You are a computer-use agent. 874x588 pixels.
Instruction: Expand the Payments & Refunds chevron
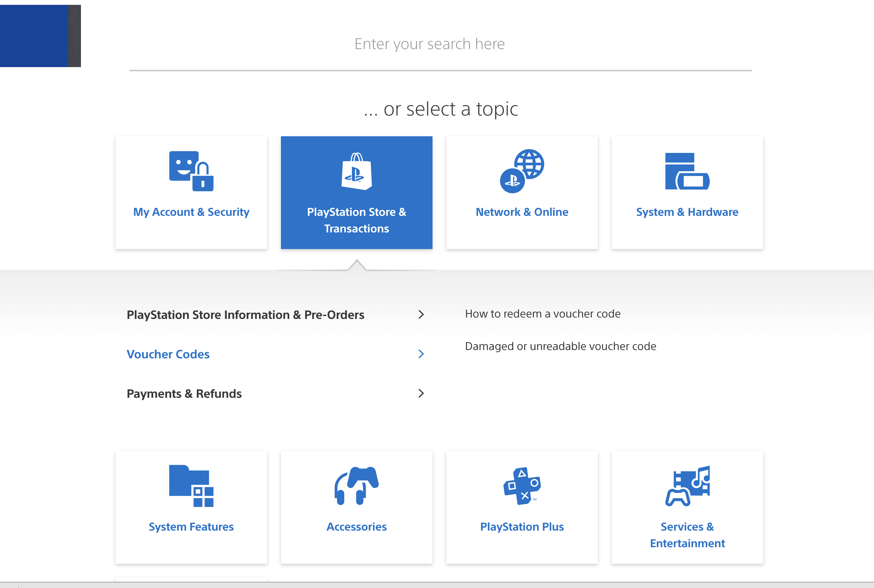[421, 393]
